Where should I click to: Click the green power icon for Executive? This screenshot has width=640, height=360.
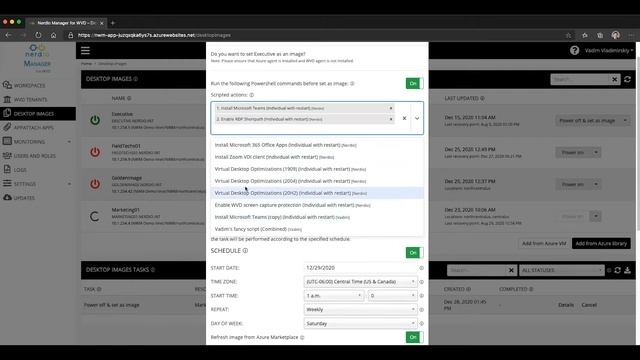tap(95, 120)
